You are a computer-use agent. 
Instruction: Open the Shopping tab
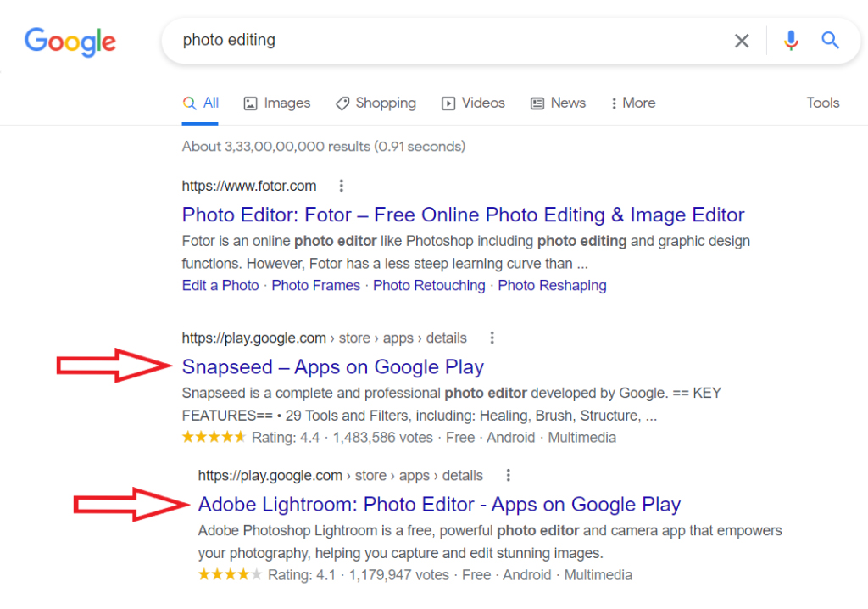(376, 103)
